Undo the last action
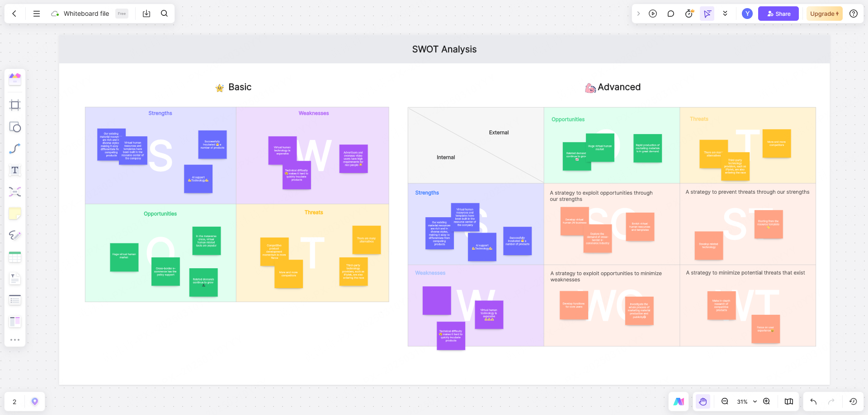Viewport: 868px width, 415px height. pyautogui.click(x=813, y=401)
